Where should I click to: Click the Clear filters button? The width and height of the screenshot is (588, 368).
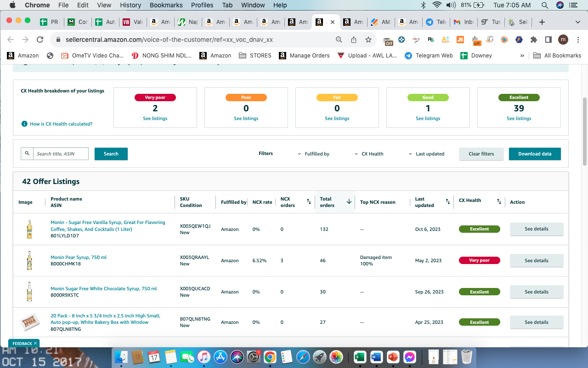coord(481,154)
